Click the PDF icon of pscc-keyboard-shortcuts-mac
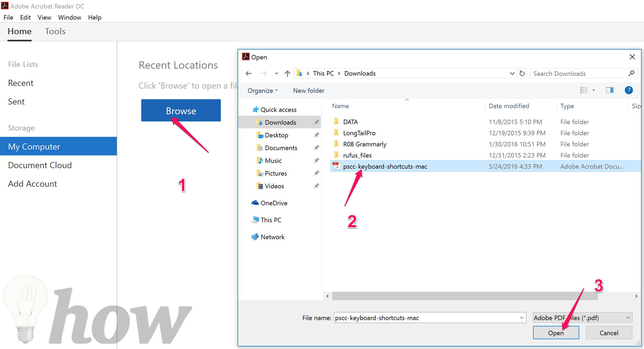This screenshot has height=349, width=644. click(x=337, y=166)
